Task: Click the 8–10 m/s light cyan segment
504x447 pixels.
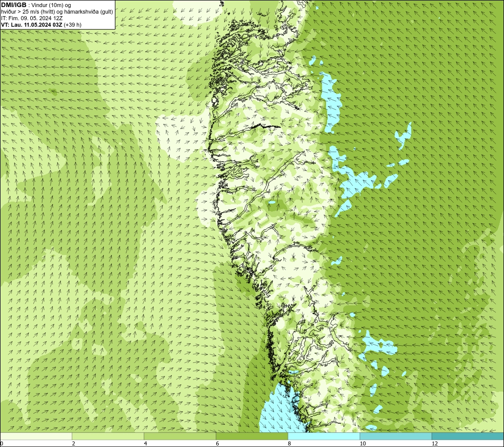Action: pos(324,436)
